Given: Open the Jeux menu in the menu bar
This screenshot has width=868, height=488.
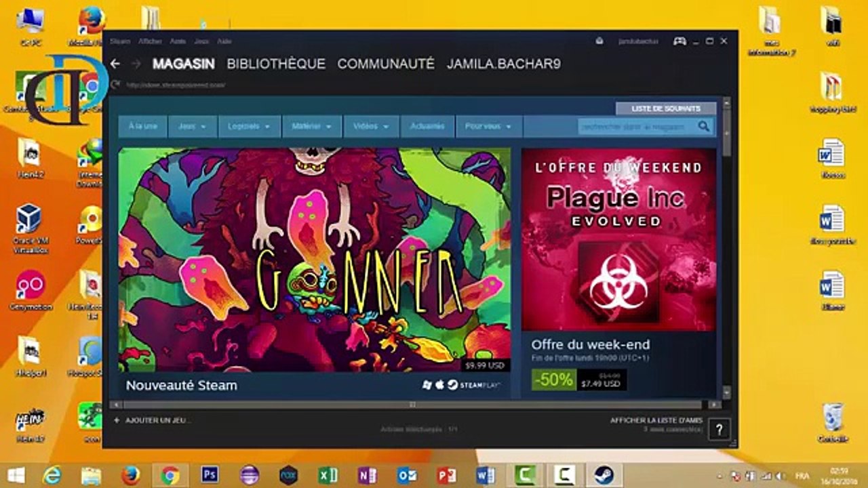Looking at the screenshot, I should pyautogui.click(x=201, y=41).
